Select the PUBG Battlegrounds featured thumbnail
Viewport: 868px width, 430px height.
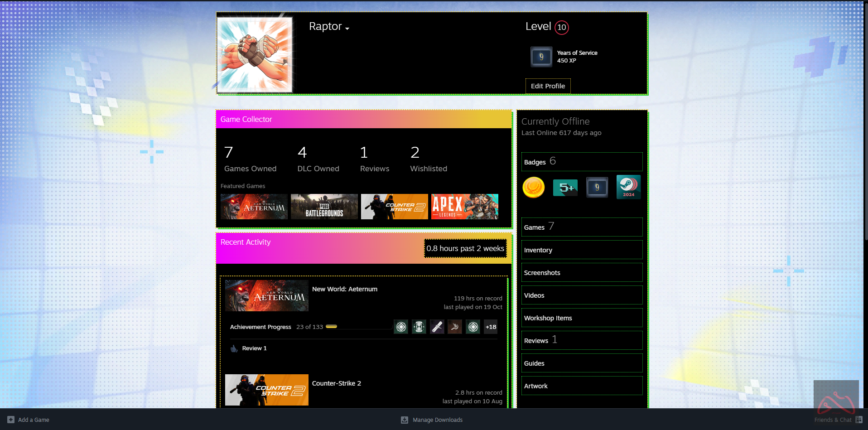324,207
